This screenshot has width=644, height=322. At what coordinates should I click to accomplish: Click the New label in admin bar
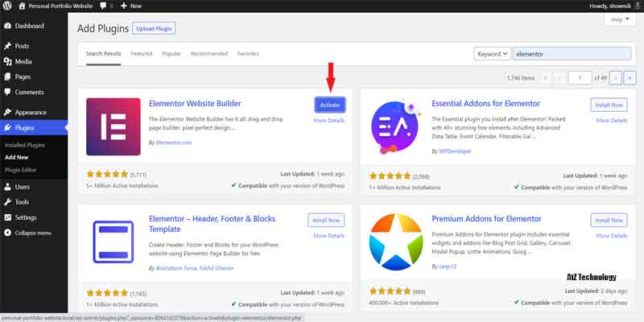(136, 6)
